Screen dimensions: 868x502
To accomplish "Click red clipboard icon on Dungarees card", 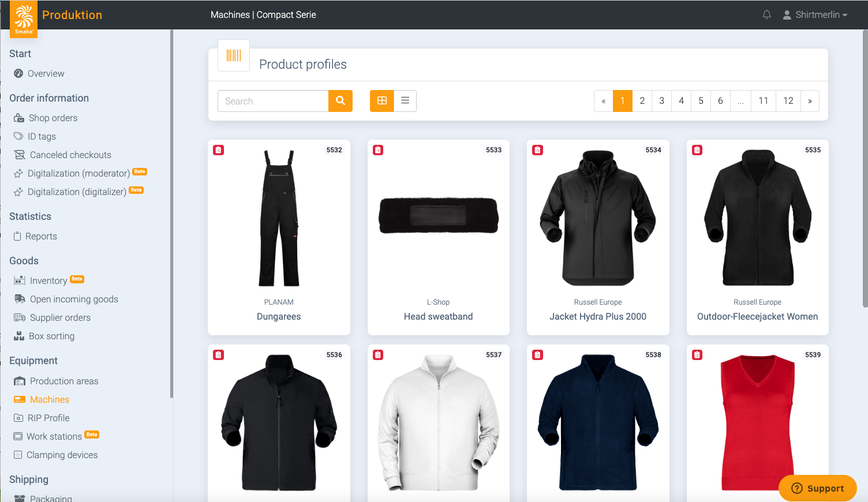I will 218,150.
